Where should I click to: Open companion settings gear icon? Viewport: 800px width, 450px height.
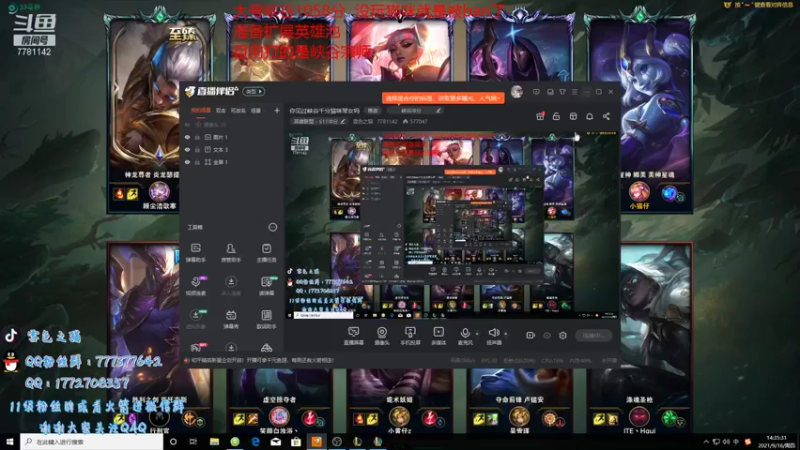pyautogui.click(x=563, y=335)
